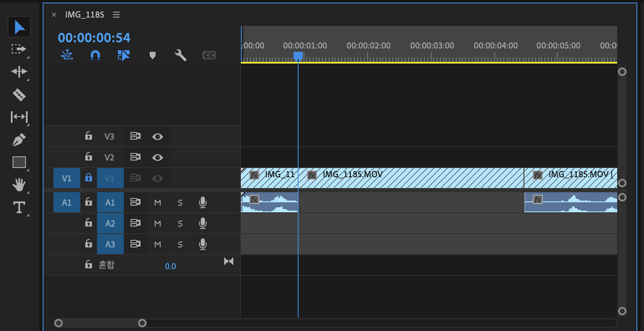The height and width of the screenshot is (331, 644).
Task: Solo track A2
Action: pos(180,224)
